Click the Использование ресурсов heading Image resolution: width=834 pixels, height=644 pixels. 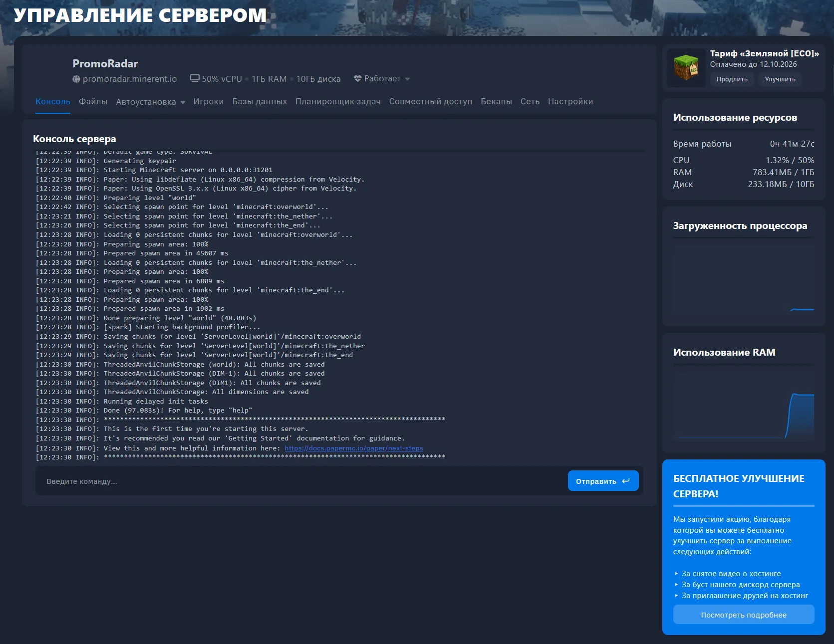click(x=735, y=117)
